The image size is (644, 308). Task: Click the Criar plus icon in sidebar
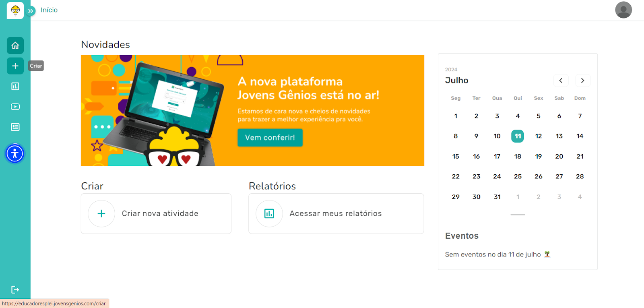(x=15, y=66)
